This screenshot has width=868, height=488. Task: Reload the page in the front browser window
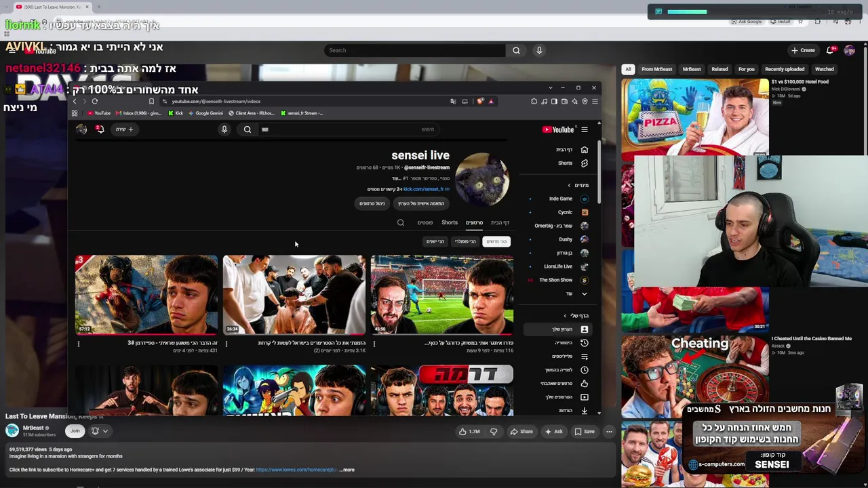[x=95, y=102]
